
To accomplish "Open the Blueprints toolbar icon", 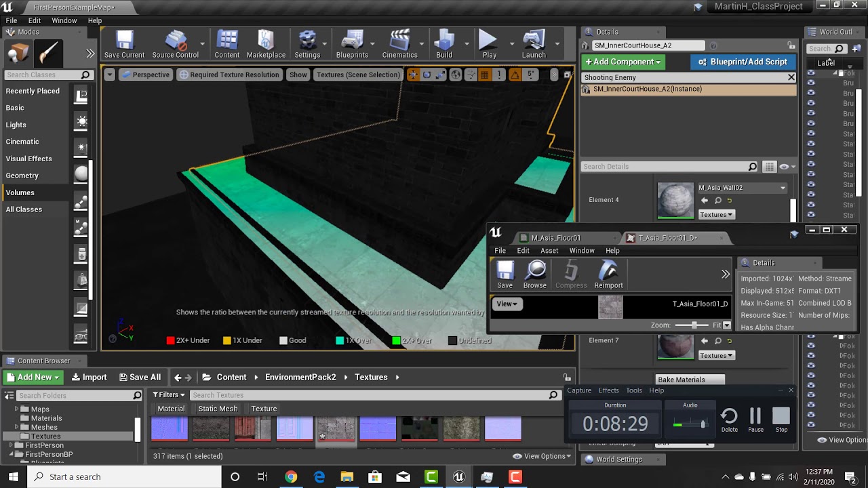I will point(352,45).
